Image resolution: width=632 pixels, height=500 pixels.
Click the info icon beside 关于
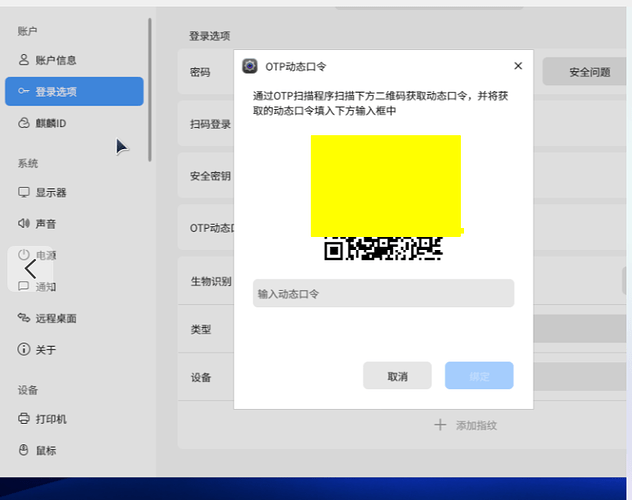(x=24, y=349)
